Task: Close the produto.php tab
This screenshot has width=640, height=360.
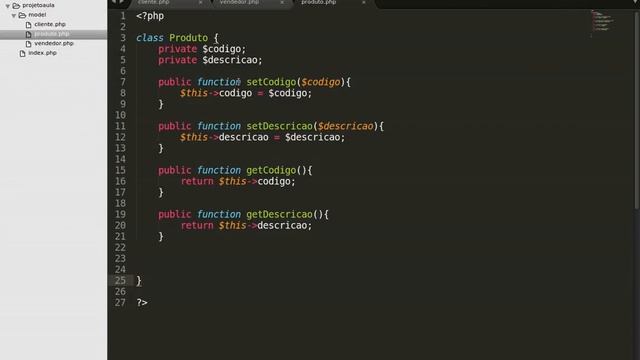Action: [x=364, y=2]
